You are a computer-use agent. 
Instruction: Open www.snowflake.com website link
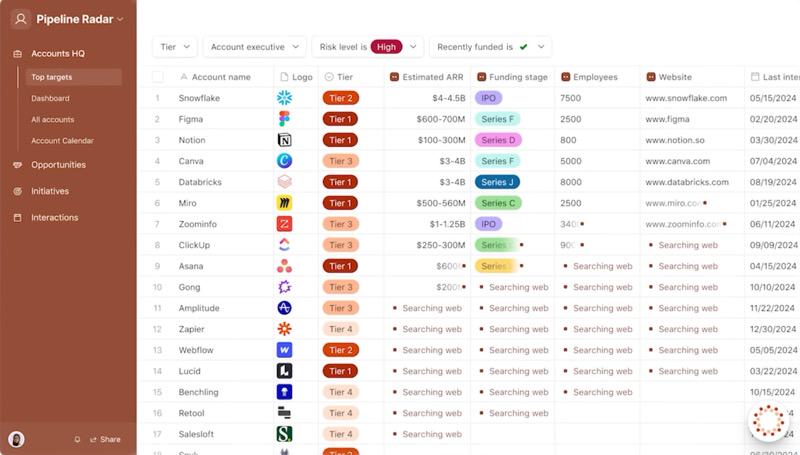pos(686,98)
